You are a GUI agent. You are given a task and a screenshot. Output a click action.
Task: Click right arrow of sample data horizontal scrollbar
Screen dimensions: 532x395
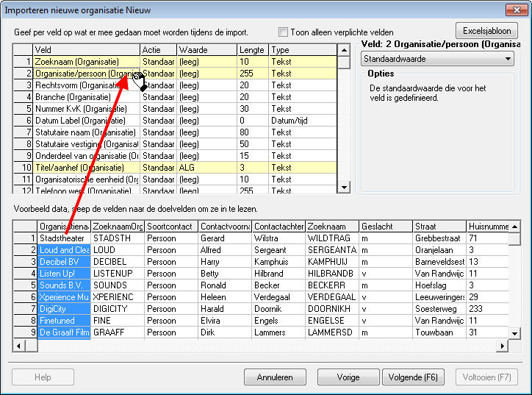503,346
